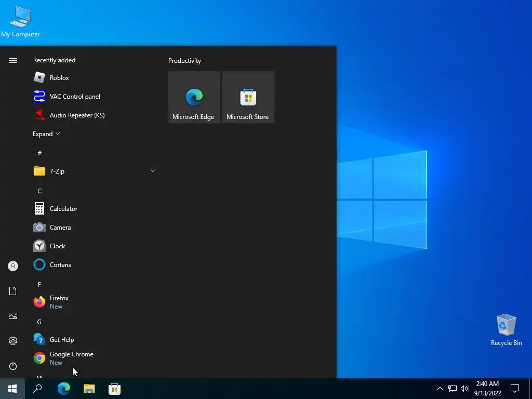Expand the Recently added list

[46, 134]
